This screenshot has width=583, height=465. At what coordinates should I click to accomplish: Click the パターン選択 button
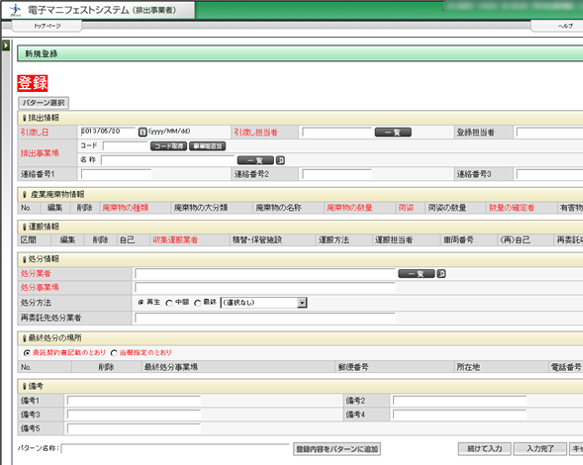44,103
